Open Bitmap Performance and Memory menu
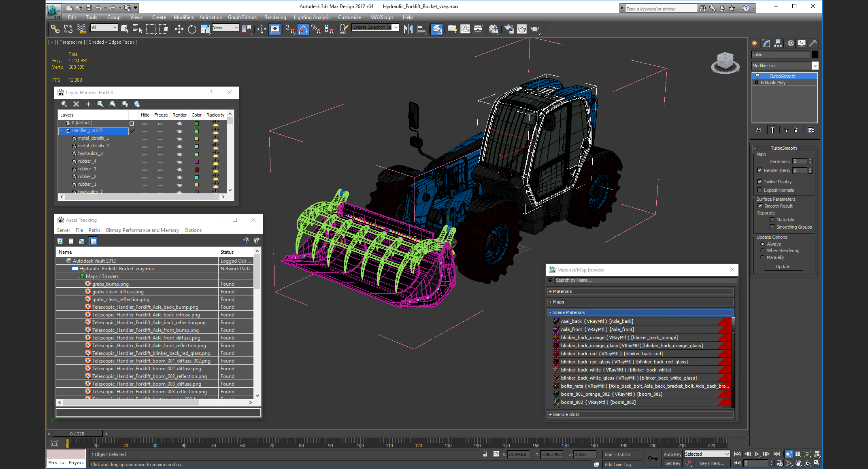Viewport: 868px width, 469px height. click(142, 230)
